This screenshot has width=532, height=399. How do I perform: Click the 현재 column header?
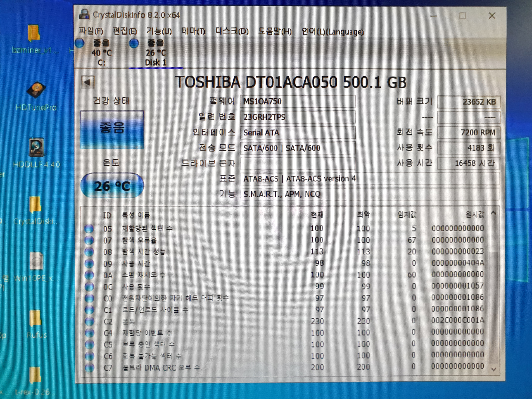pyautogui.click(x=317, y=215)
